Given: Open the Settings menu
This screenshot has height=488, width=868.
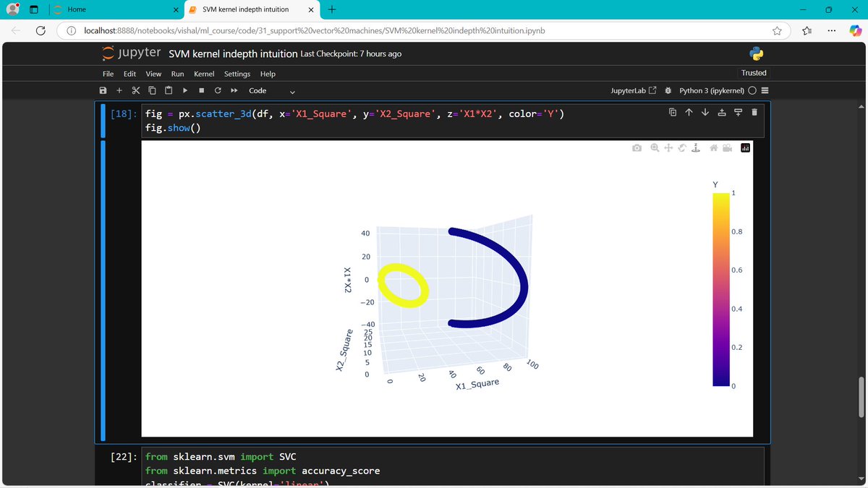Looking at the screenshot, I should tap(237, 74).
